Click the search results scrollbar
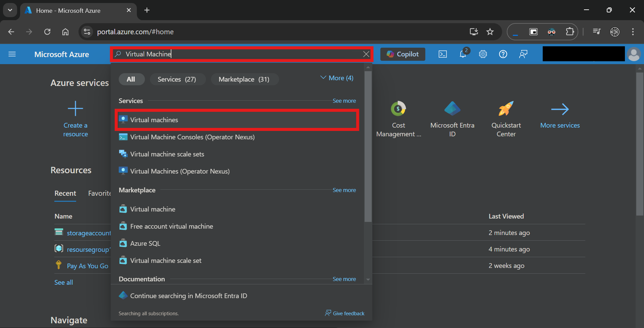 [368, 146]
